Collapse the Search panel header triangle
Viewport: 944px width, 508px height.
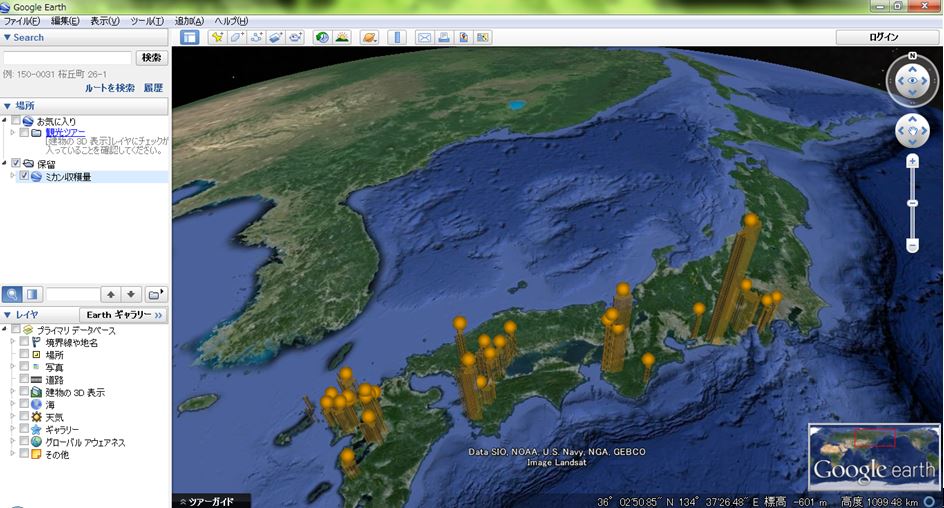tap(7, 37)
